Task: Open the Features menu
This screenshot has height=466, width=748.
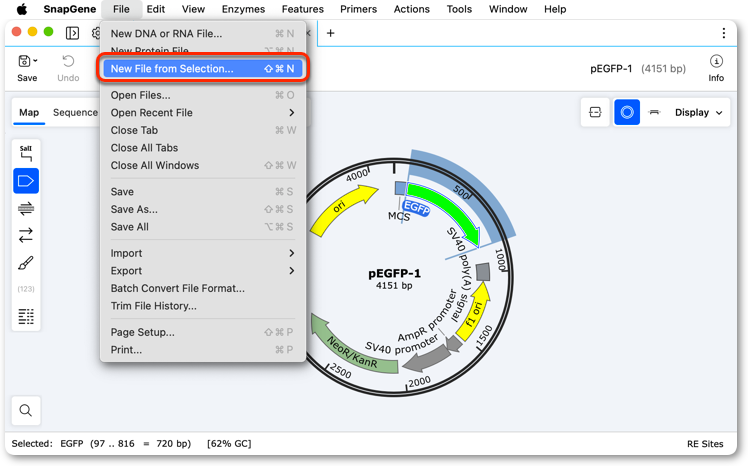Action: pos(302,9)
